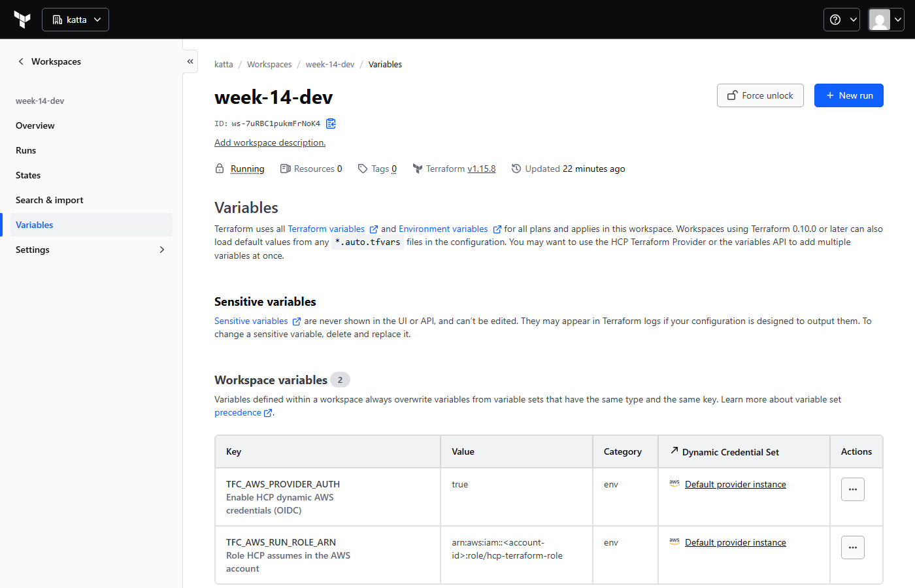The width and height of the screenshot is (915, 588).
Task: Click the clock icon beside Updated
Action: point(516,169)
